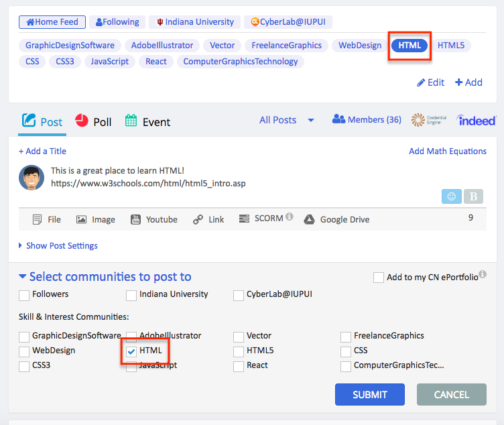Attach a Youtube video
504x425 pixels.
coord(154,220)
